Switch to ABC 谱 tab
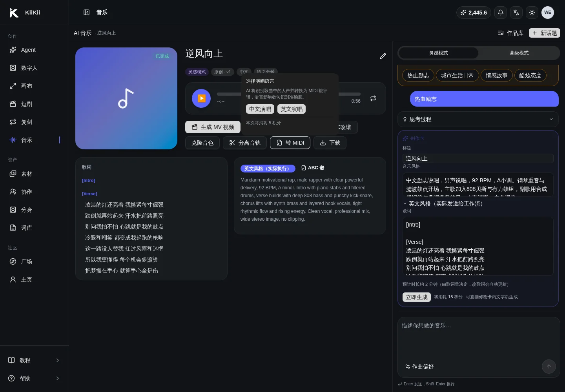Image resolution: width=565 pixels, height=392 pixels. click(x=313, y=168)
